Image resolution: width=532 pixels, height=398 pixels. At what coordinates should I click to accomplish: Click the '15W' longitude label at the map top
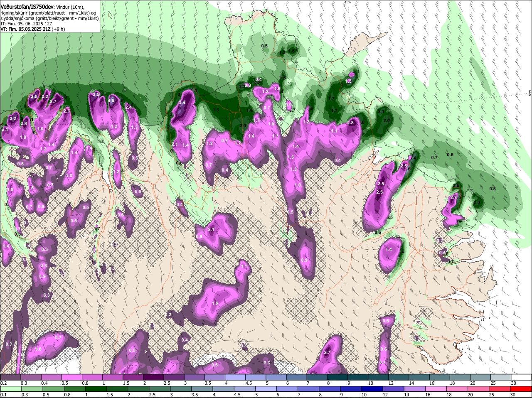[348, 2]
